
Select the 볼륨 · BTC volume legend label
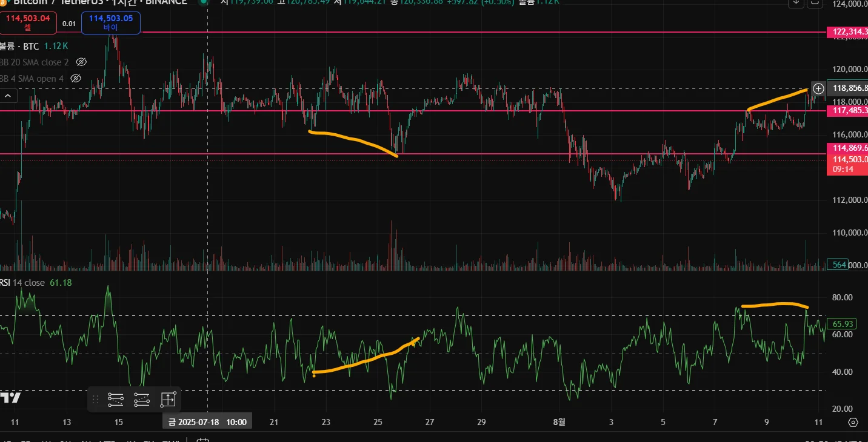[19, 45]
